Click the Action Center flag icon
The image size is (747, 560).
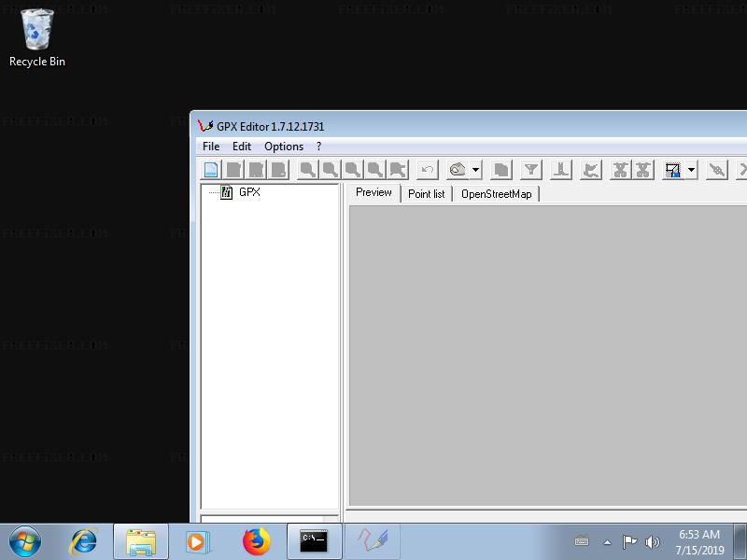[629, 542]
